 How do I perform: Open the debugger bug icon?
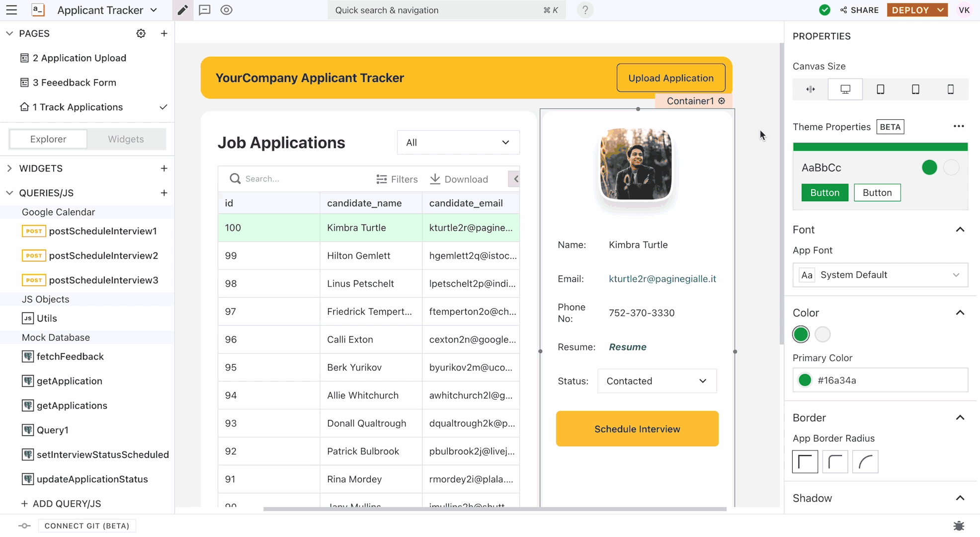[959, 526]
